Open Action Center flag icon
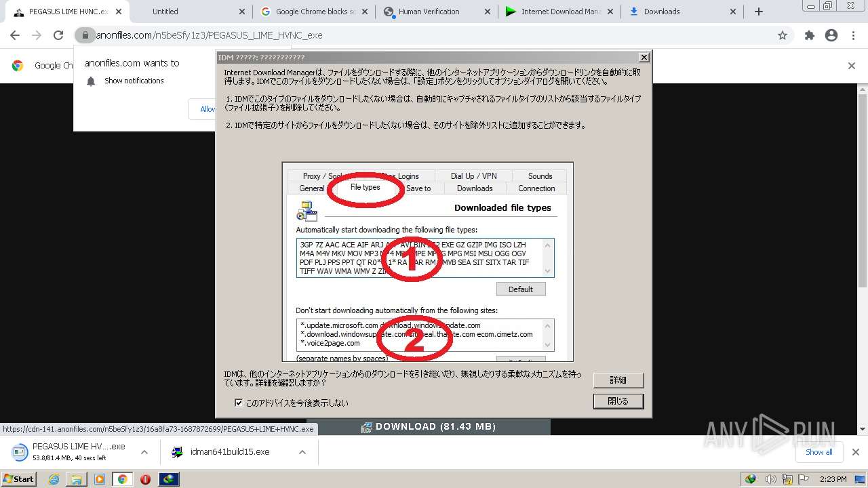Image resolution: width=868 pixels, height=488 pixels. tap(805, 479)
